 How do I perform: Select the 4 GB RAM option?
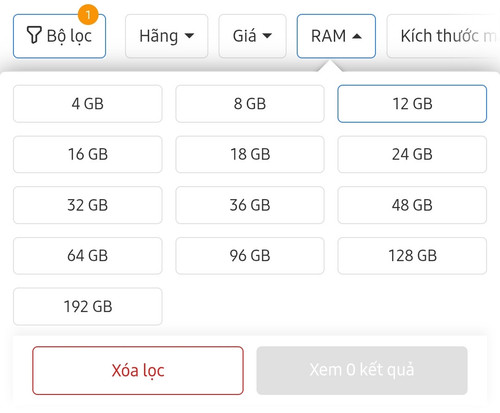tap(88, 104)
